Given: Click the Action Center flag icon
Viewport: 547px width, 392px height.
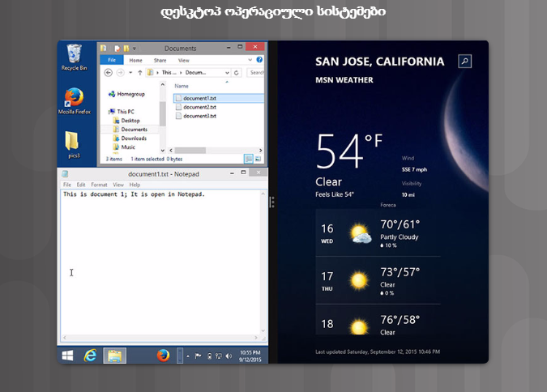Looking at the screenshot, I should [x=199, y=356].
